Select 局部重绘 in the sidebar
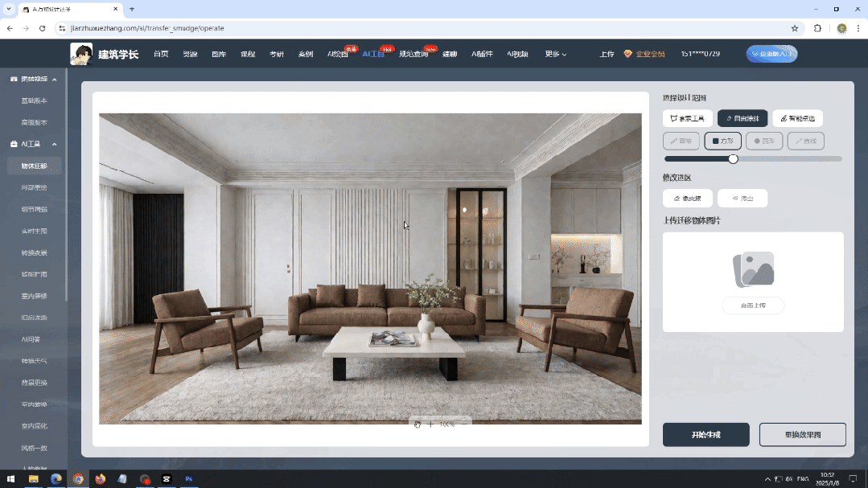This screenshot has width=868, height=488. pyautogui.click(x=35, y=187)
